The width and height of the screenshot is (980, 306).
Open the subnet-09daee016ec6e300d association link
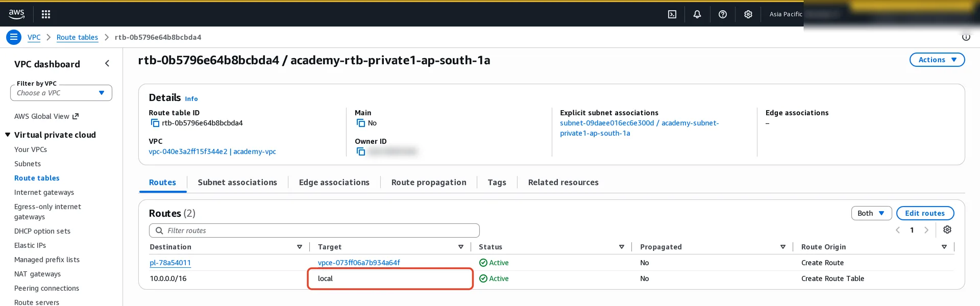[639, 128]
